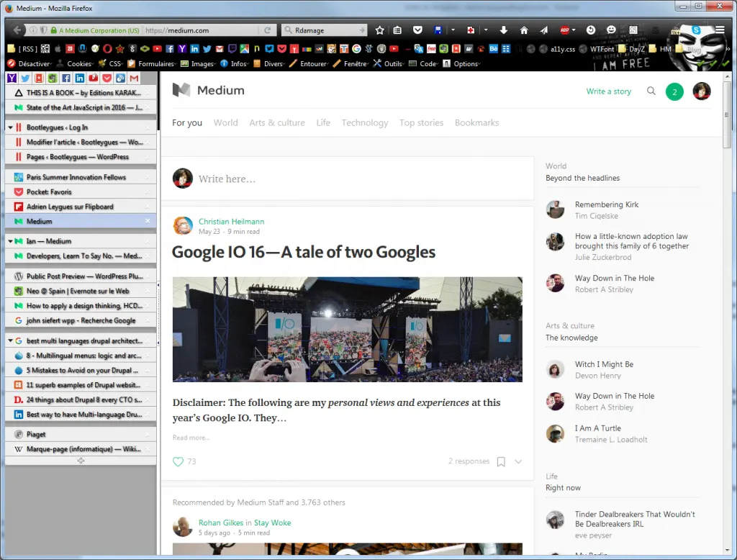This screenshot has height=560, width=737.
Task: Close the active Medium sidebar tab
Action: pyautogui.click(x=148, y=221)
